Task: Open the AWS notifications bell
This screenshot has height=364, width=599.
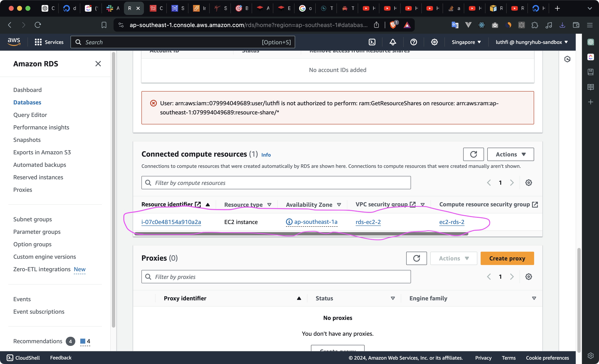Action: pos(393,42)
